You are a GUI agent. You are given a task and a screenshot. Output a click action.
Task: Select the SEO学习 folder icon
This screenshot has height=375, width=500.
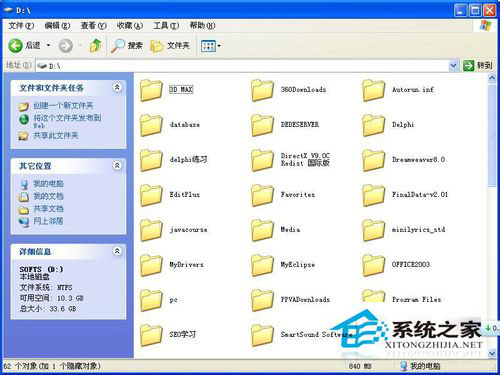151,335
